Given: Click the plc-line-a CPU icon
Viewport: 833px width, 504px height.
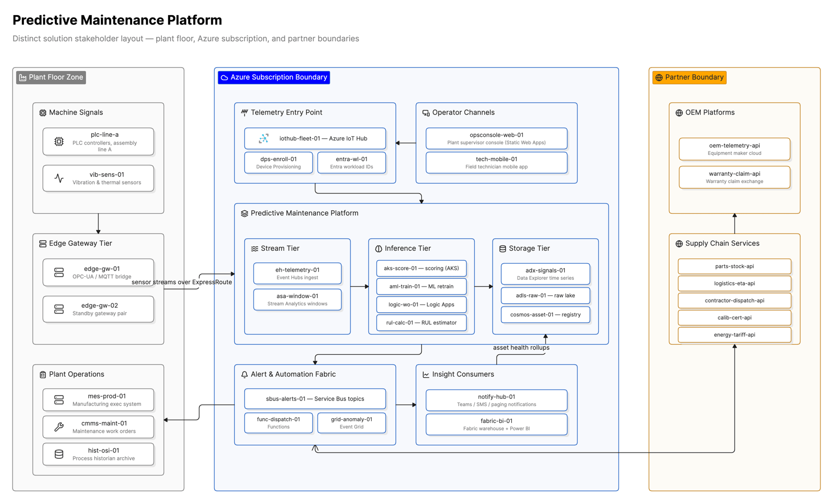Looking at the screenshot, I should (x=59, y=141).
